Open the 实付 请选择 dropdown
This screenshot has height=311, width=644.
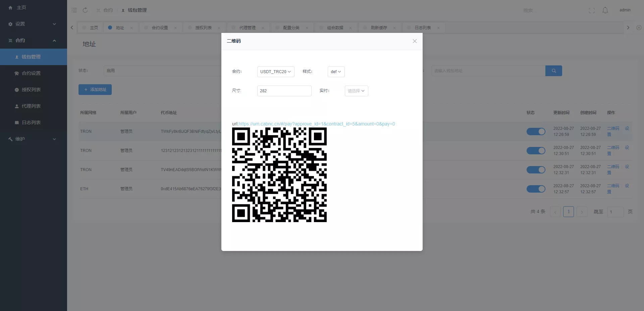point(356,91)
